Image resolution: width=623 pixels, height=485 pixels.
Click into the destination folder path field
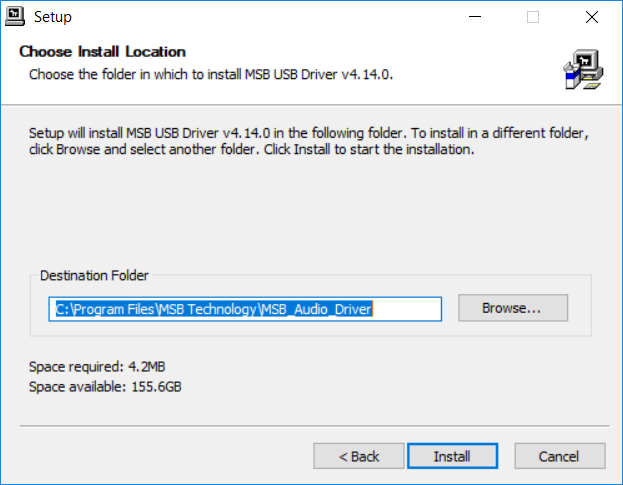coord(245,309)
